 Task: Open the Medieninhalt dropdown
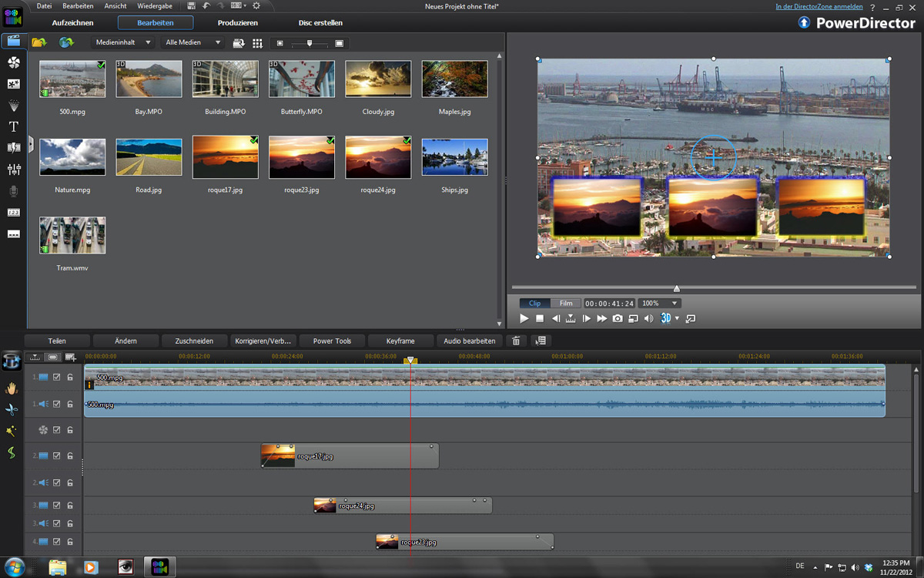[122, 42]
